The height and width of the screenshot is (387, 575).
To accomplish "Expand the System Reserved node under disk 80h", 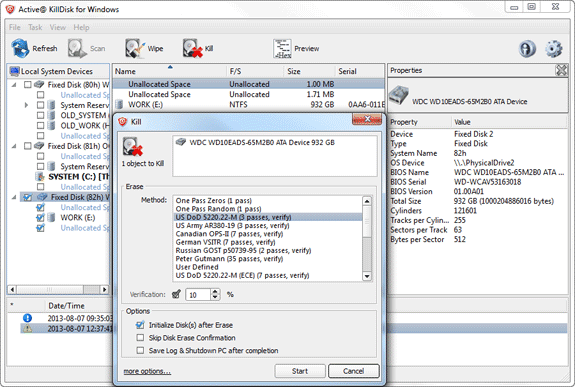I will pos(26,105).
